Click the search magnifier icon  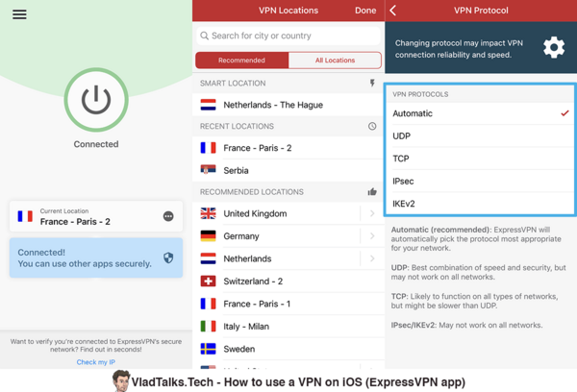point(204,36)
